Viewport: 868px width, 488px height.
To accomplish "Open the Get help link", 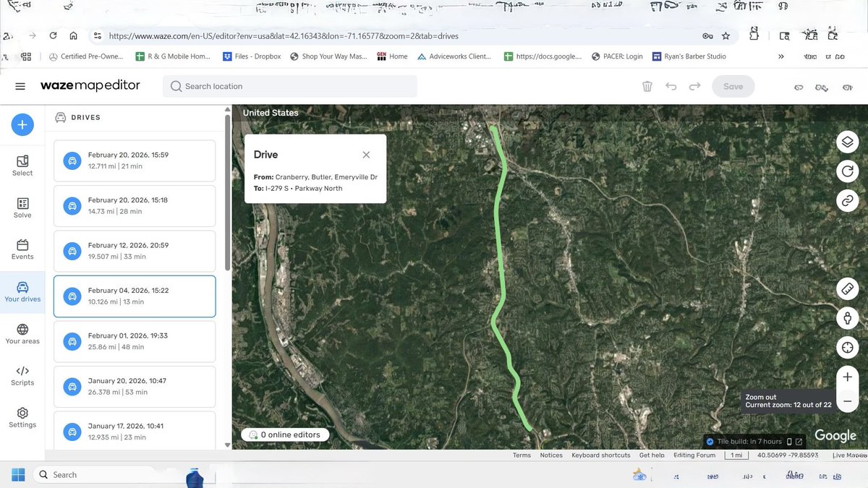I will [652, 455].
